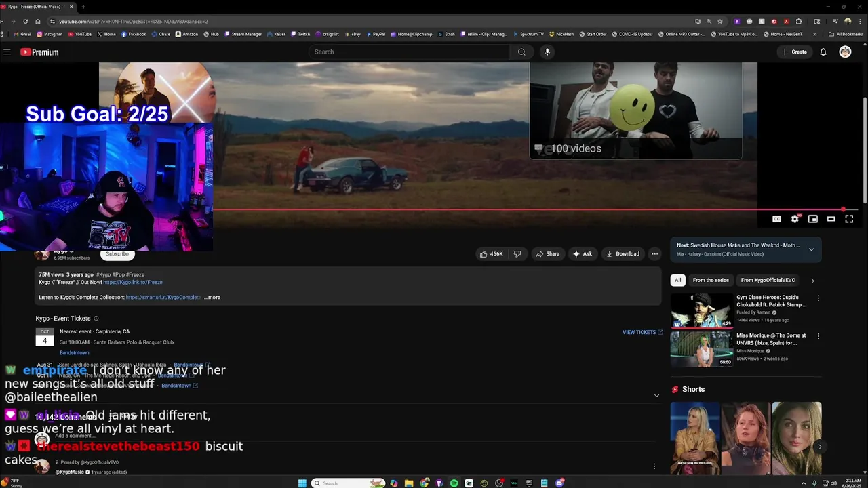Open Miss Monique video thumbnail
The height and width of the screenshot is (488, 868).
click(x=702, y=349)
